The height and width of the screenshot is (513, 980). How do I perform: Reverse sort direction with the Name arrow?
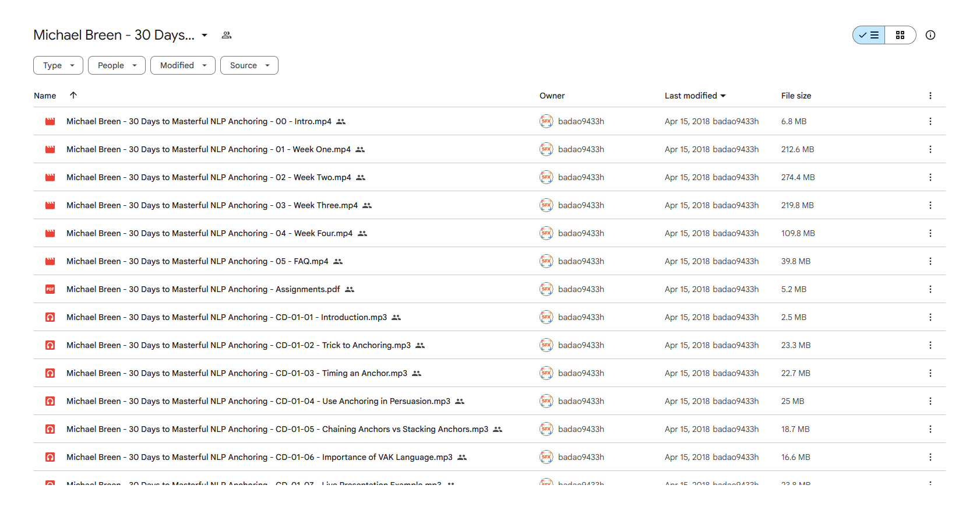pyautogui.click(x=73, y=95)
